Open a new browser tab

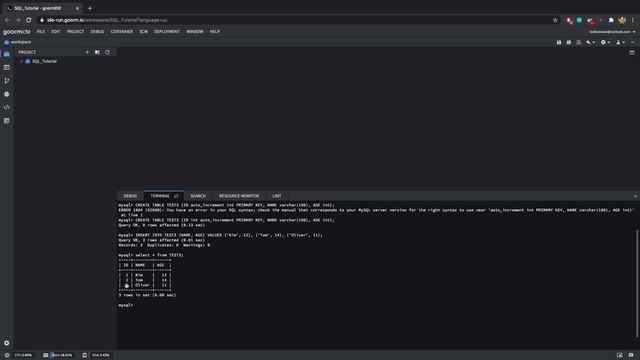click(x=90, y=8)
